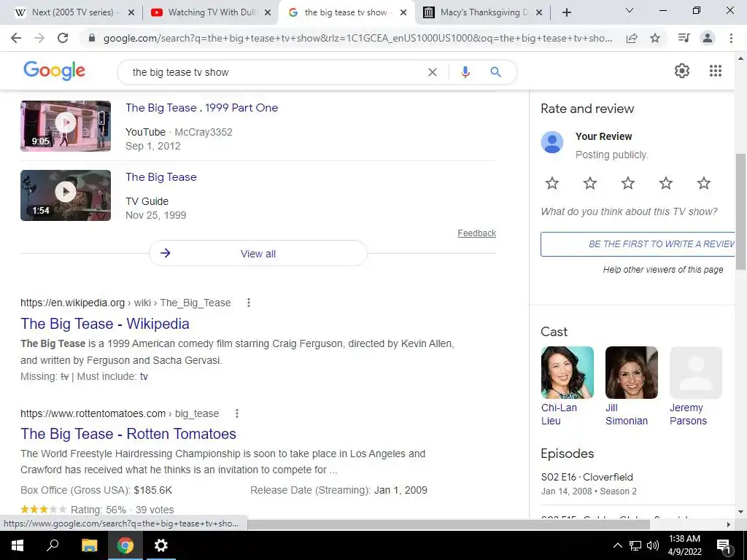Image resolution: width=747 pixels, height=560 pixels.
Task: Open Jill Simonian cast photo
Action: pos(631,373)
